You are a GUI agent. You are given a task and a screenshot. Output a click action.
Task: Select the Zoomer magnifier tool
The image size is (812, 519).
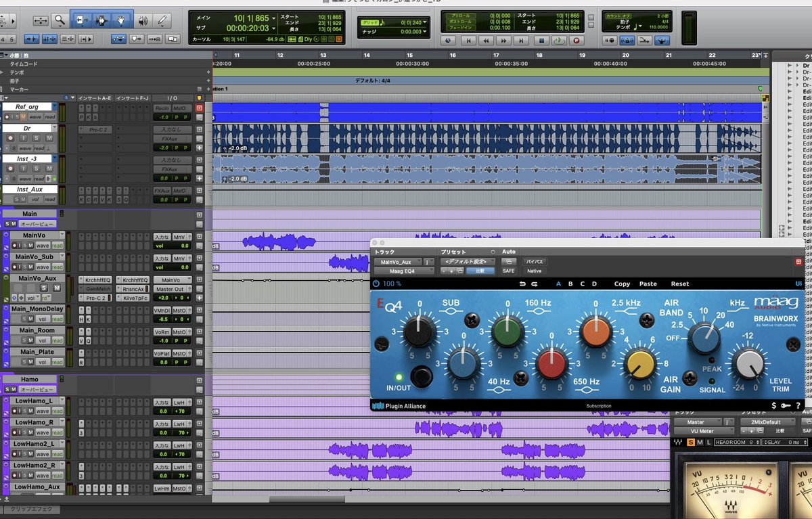(x=60, y=21)
